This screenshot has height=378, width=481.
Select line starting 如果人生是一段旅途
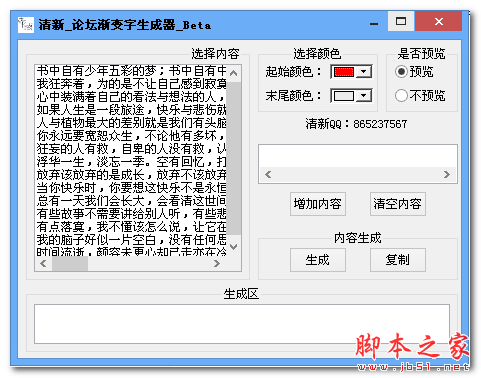tap(131, 109)
